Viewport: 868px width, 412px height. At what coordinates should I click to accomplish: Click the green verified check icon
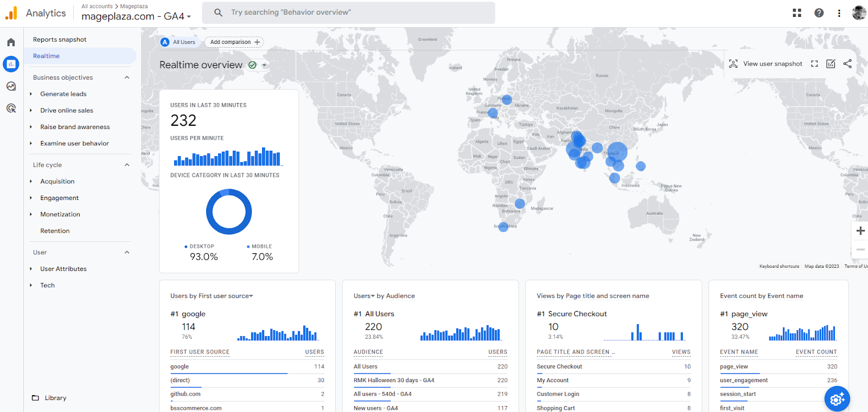click(x=252, y=65)
